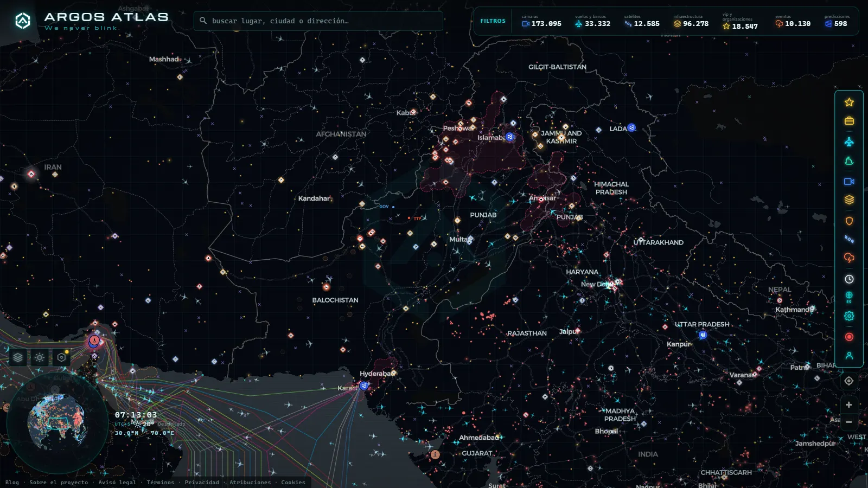Open the Atribuciones footer link
The height and width of the screenshot is (488, 868).
(x=250, y=482)
